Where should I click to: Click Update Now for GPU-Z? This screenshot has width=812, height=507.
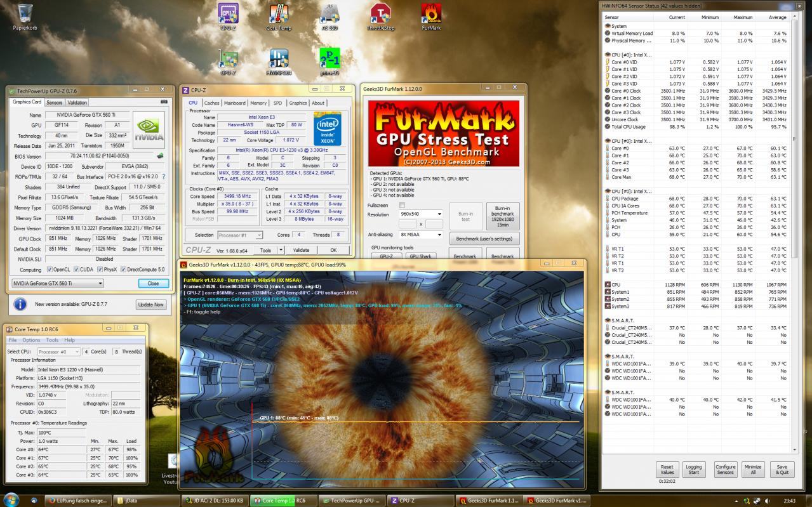click(150, 304)
